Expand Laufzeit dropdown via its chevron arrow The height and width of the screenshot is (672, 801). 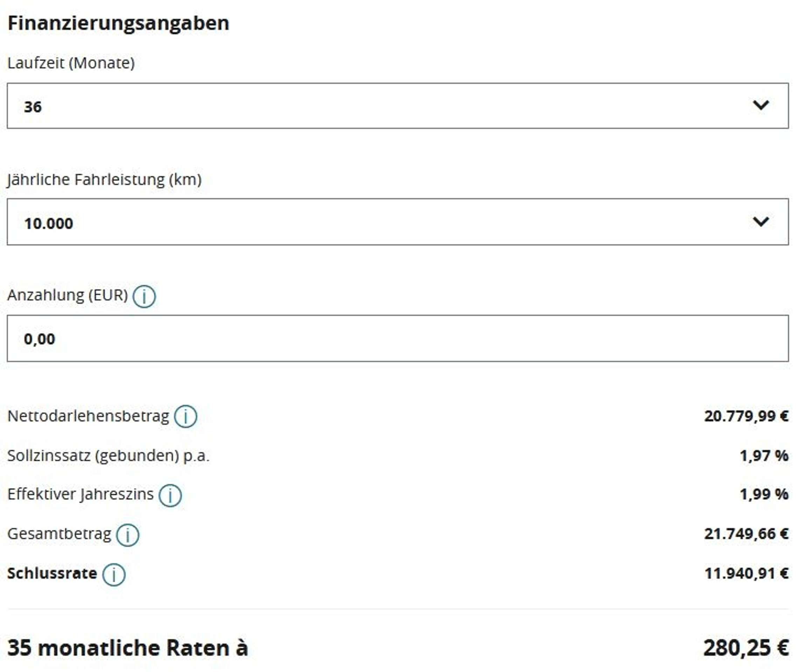(x=761, y=105)
